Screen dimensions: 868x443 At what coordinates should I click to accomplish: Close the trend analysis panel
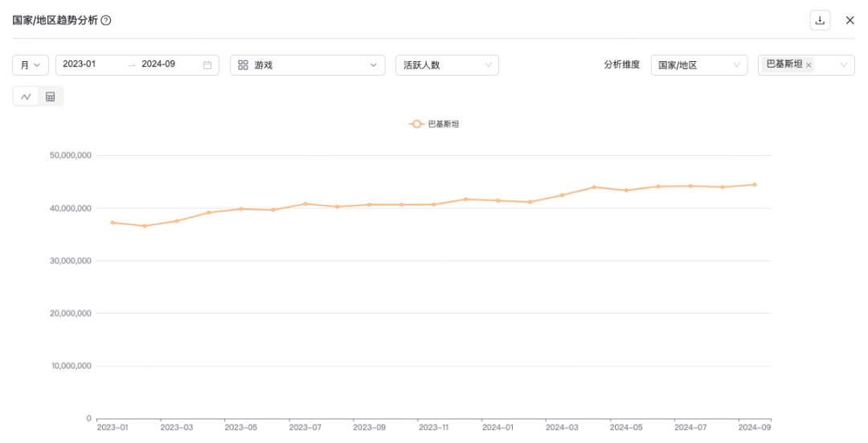(850, 21)
